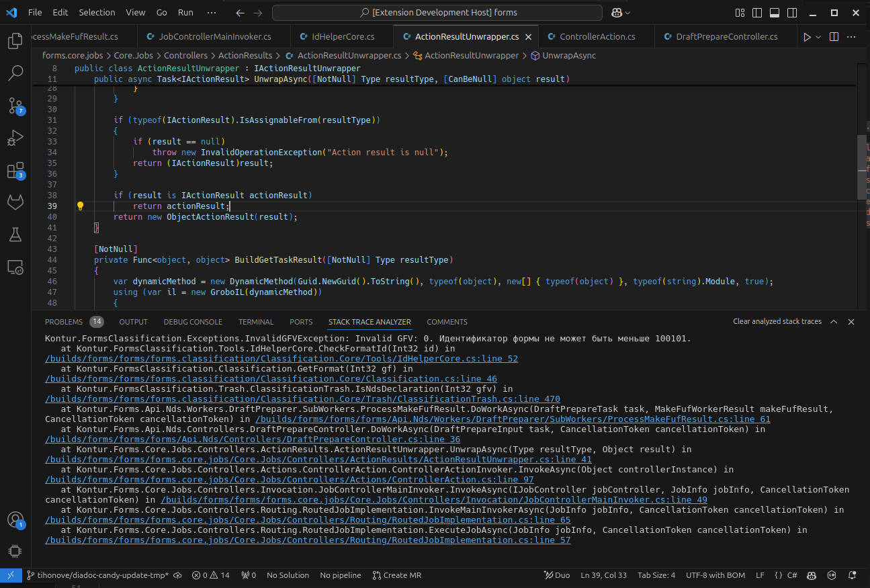Click the lightbulb code action on line 39

pos(80,206)
